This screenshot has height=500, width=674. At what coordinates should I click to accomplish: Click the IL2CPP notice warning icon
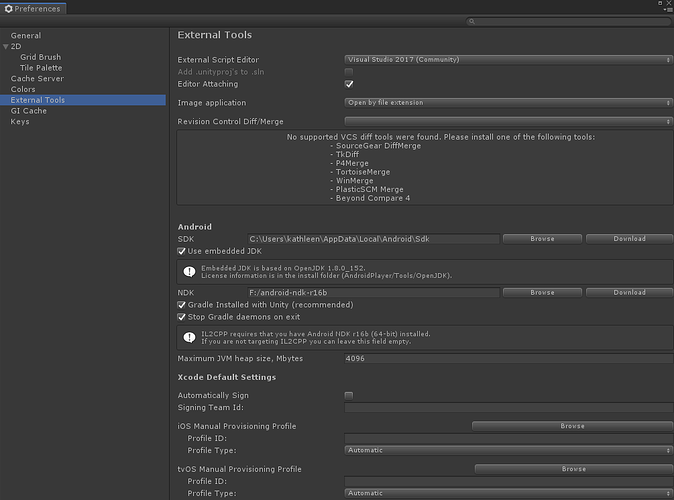click(x=188, y=337)
